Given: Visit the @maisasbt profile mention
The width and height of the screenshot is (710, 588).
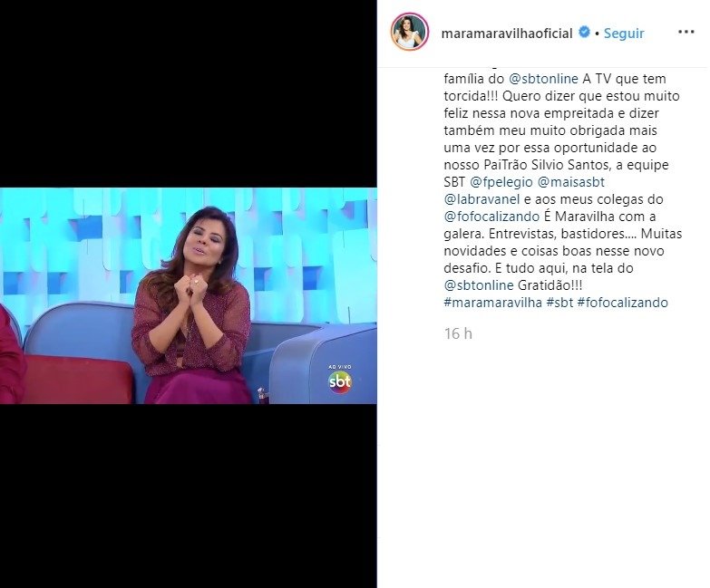Looking at the screenshot, I should (x=571, y=182).
